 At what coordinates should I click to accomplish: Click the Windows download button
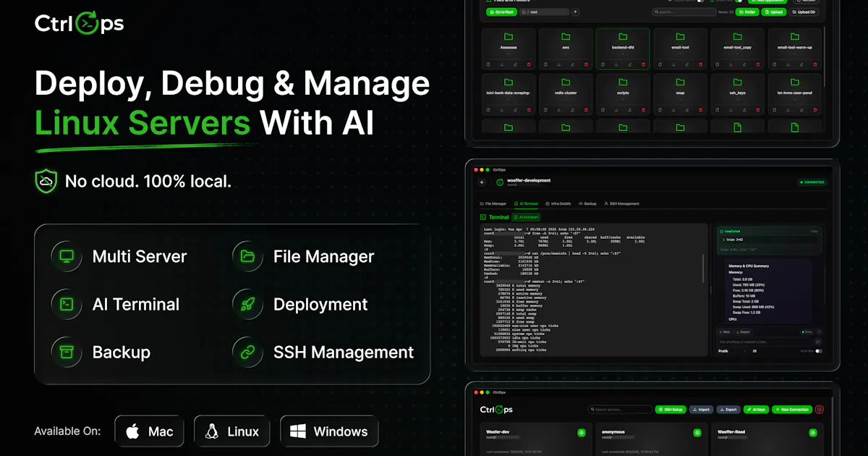(329, 431)
